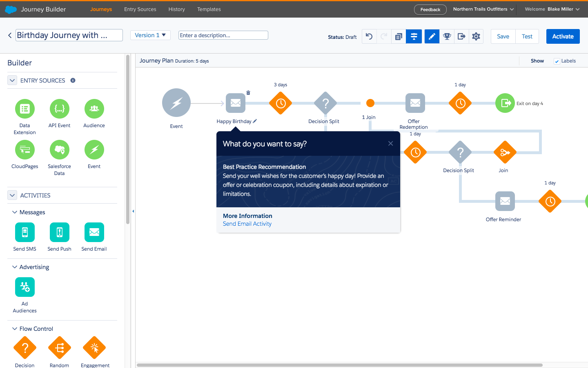Open the Offer Redemption 1 day wait
The height and width of the screenshot is (368, 588).
click(x=460, y=103)
